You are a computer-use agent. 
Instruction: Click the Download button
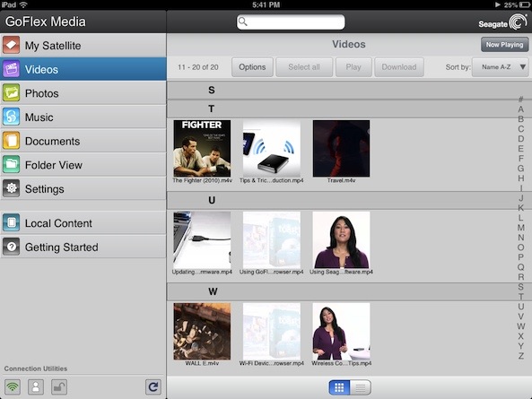[399, 67]
